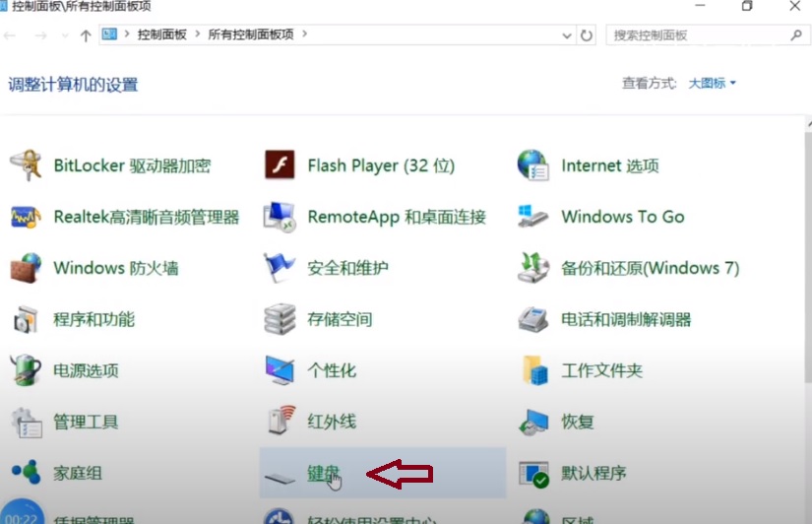The width and height of the screenshot is (812, 524).
Task: Open the 红外线 infrared icon
Action: (282, 420)
